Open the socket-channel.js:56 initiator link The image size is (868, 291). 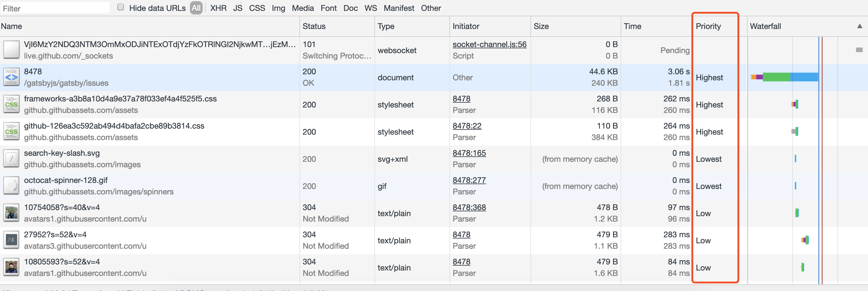[489, 44]
